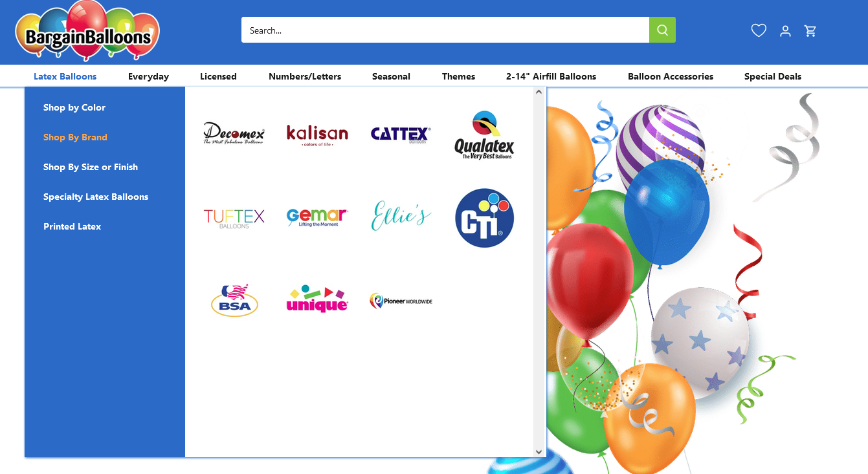Click into the Search input field
This screenshot has width=868, height=474.
click(445, 30)
